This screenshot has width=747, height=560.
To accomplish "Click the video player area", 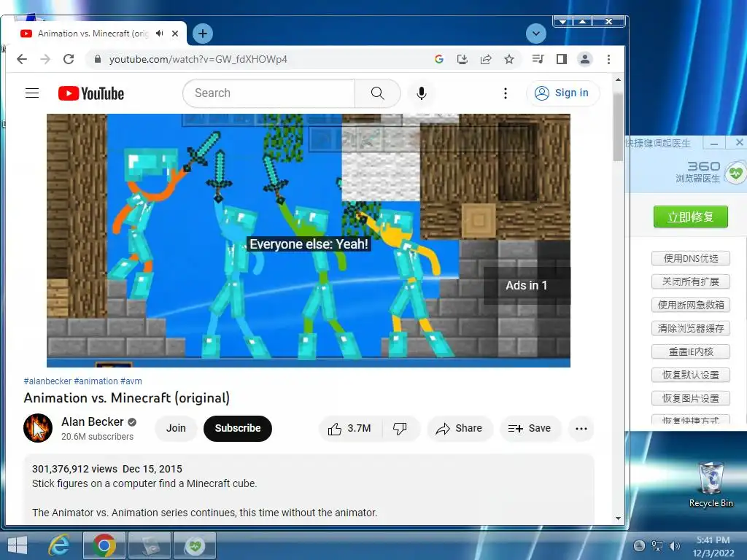I will (309, 241).
